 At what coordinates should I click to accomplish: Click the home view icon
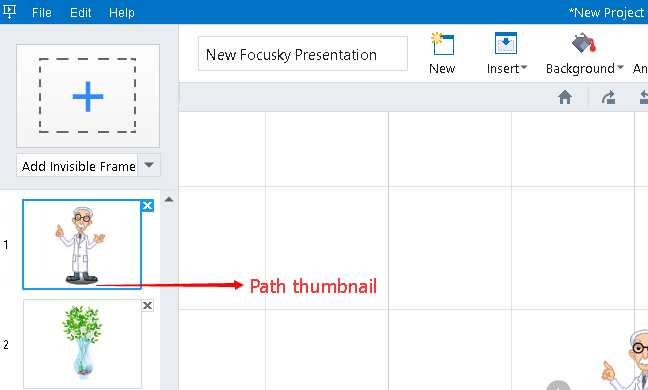[565, 98]
